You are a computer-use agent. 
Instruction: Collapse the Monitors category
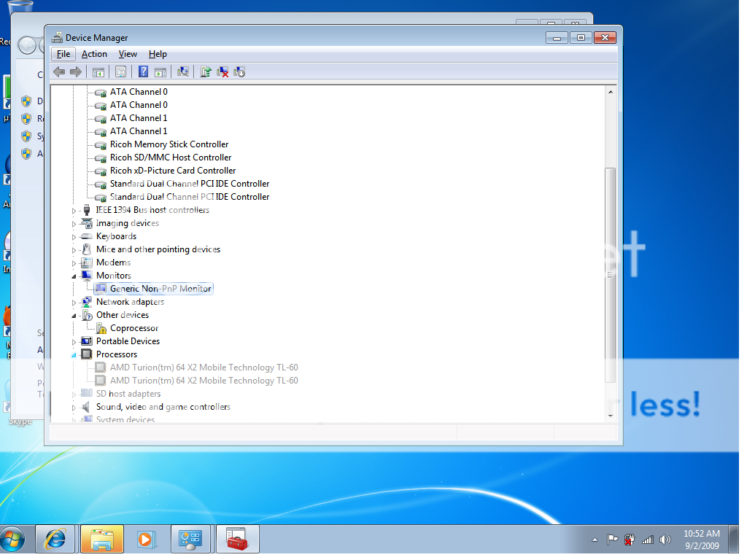coord(74,276)
